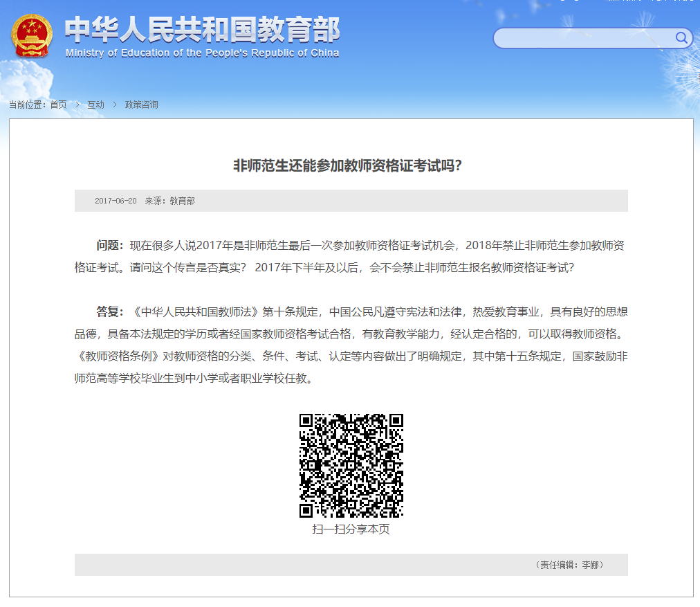The width and height of the screenshot is (700, 607).
Task: Click the 扫一扫分享本页 share label
Action: [350, 529]
